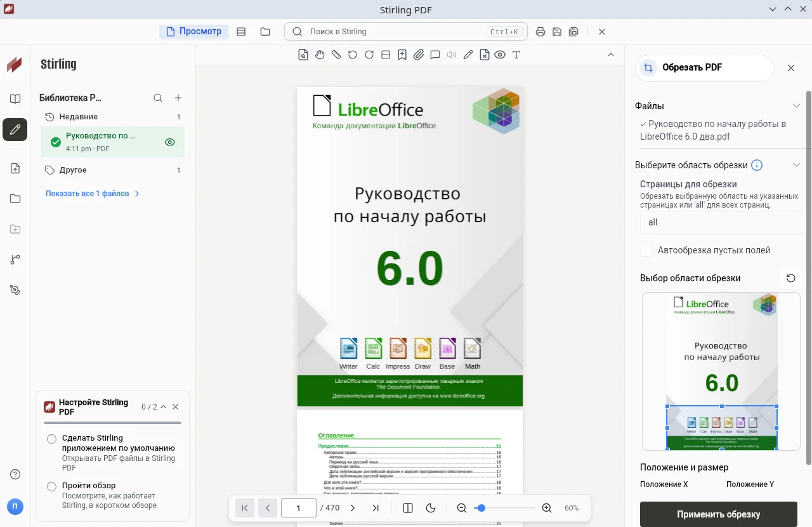This screenshot has height=527, width=812.
Task: Zoom in with the plus magnifier
Action: [547, 508]
